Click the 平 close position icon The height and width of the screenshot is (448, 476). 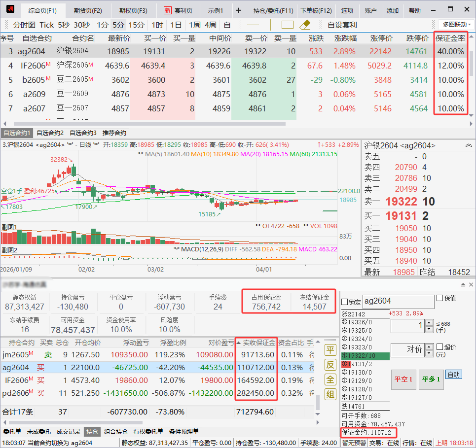(x=330, y=350)
